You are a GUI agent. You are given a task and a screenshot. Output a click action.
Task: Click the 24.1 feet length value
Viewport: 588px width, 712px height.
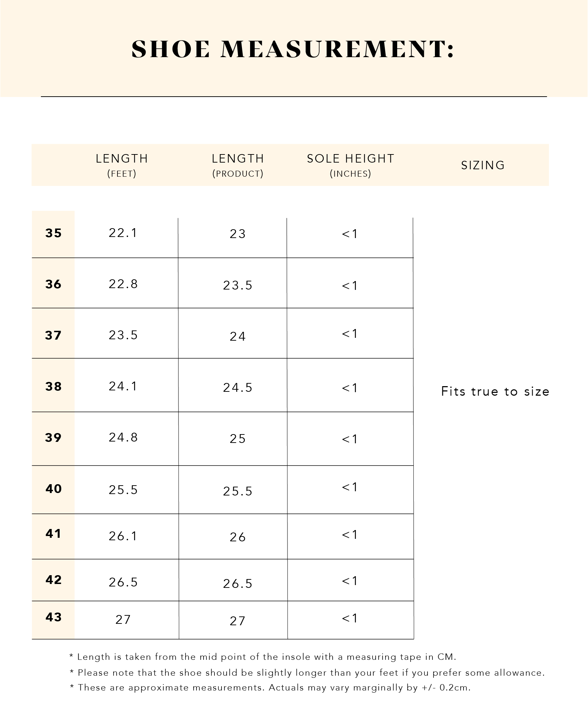click(123, 387)
